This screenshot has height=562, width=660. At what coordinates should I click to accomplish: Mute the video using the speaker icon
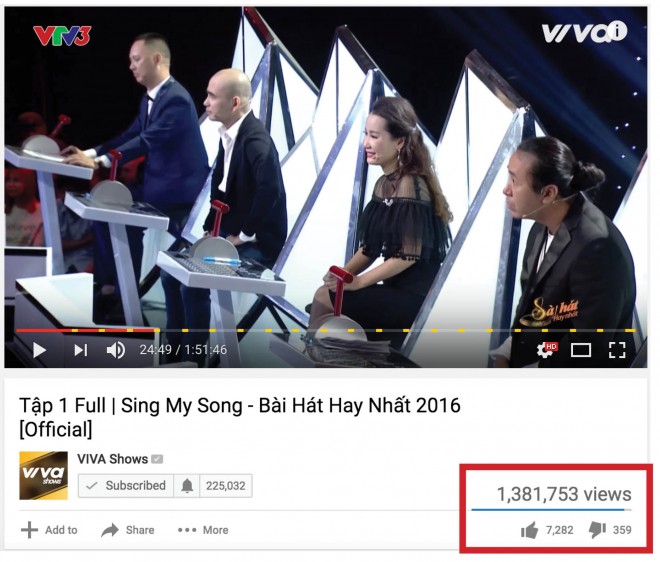(115, 350)
